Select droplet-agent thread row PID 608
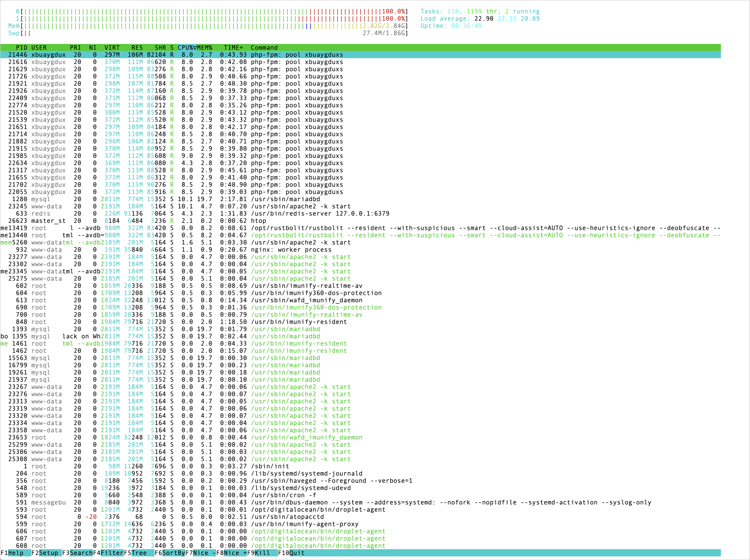The height and width of the screenshot is (560, 750). tap(360, 545)
